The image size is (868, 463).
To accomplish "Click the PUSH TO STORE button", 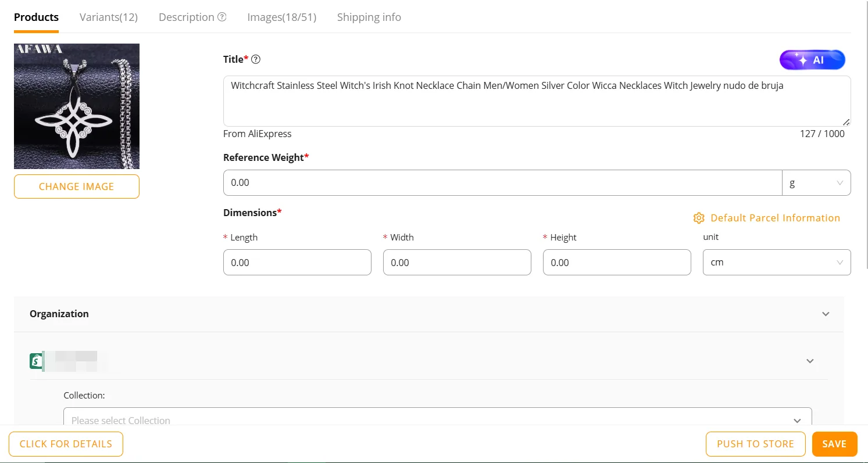I will (755, 444).
